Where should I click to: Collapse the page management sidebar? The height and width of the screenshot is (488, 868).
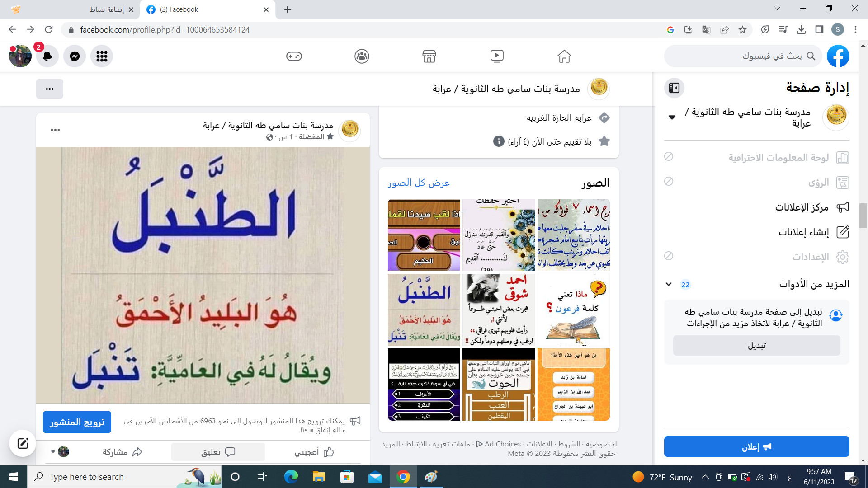point(674,88)
